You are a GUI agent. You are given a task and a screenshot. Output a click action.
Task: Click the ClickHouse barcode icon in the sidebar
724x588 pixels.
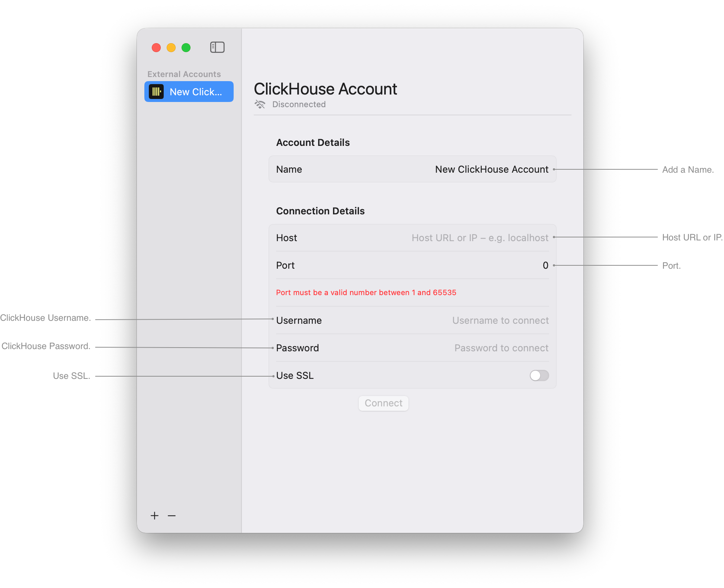157,92
